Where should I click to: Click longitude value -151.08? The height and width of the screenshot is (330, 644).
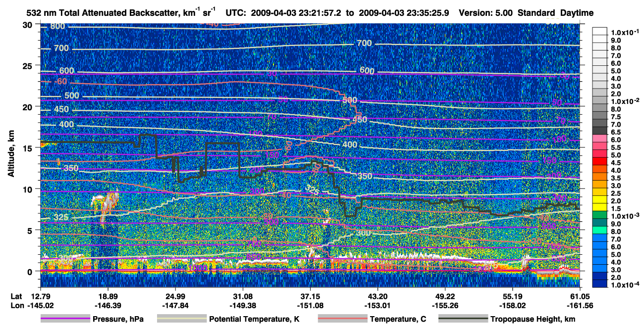[310, 306]
